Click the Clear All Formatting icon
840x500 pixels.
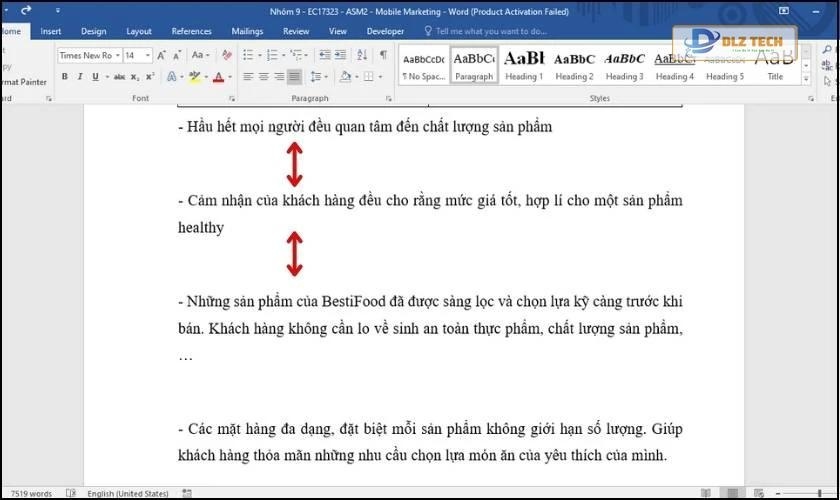[x=226, y=55]
